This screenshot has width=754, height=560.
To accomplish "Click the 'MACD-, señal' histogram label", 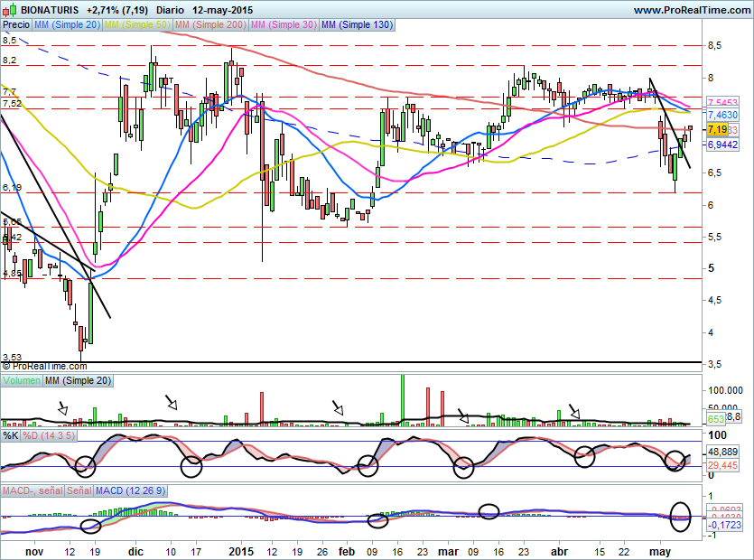I will [x=32, y=490].
